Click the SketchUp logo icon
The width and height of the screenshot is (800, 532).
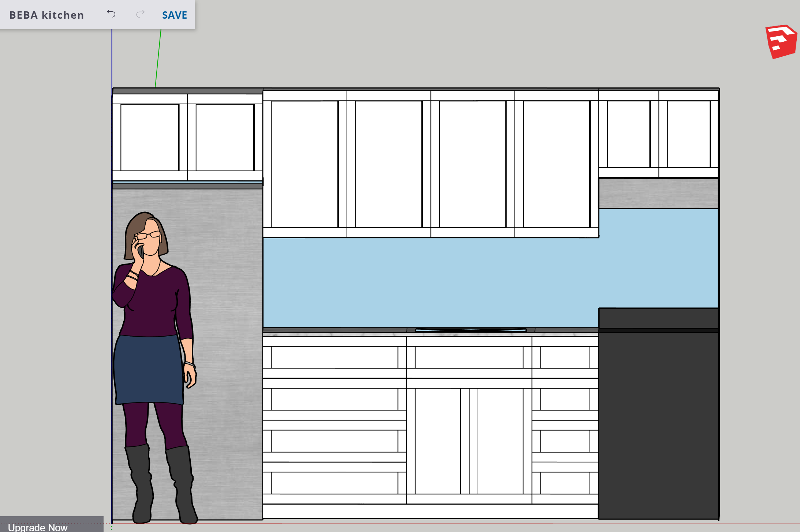point(781,41)
